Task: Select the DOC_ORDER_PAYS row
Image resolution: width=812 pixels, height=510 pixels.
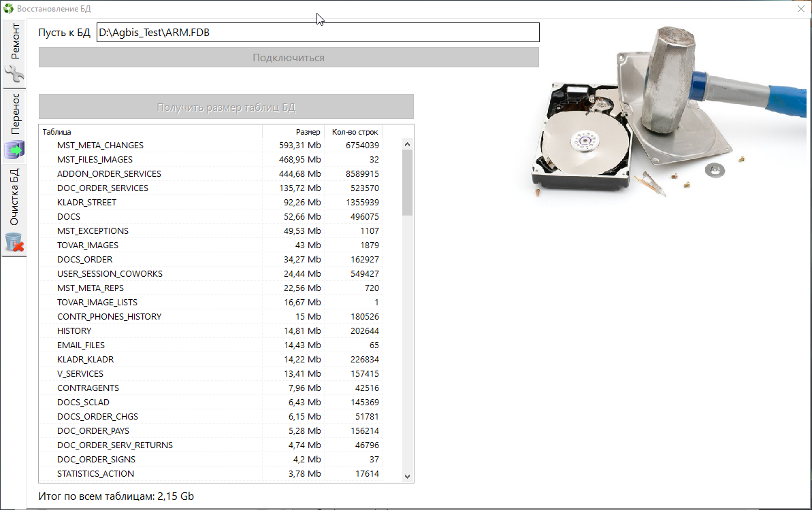Action: click(x=210, y=431)
